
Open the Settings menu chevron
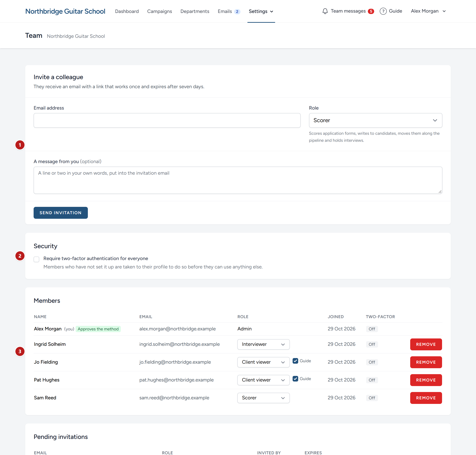click(272, 12)
